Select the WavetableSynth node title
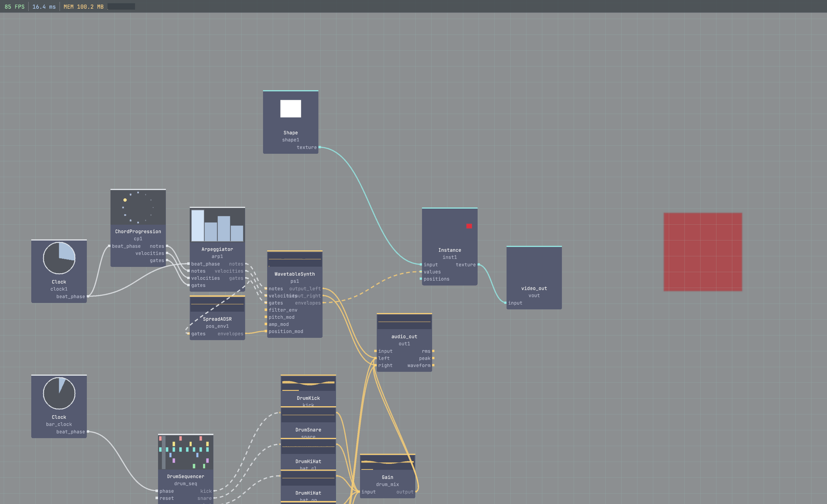The width and height of the screenshot is (827, 504). (295, 274)
